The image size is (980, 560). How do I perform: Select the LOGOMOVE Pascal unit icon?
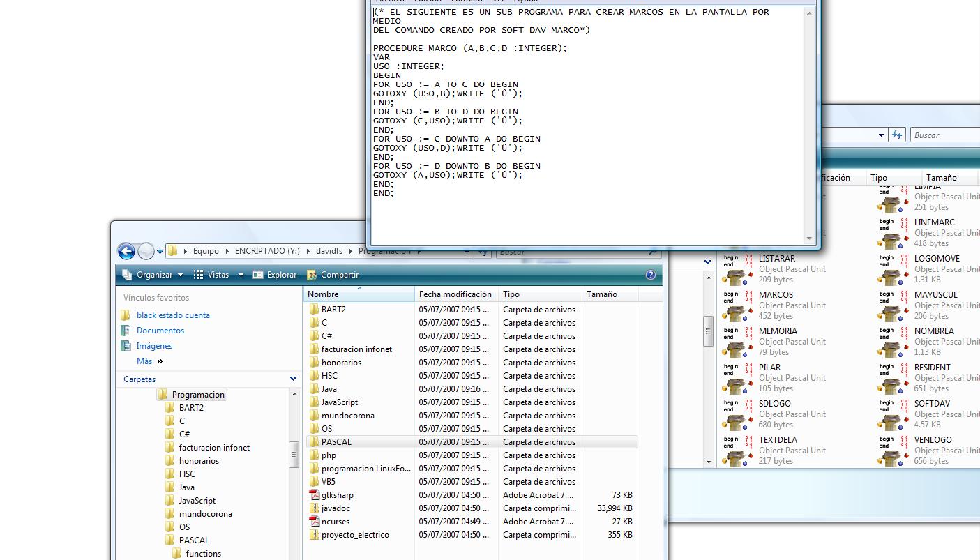[891, 270]
